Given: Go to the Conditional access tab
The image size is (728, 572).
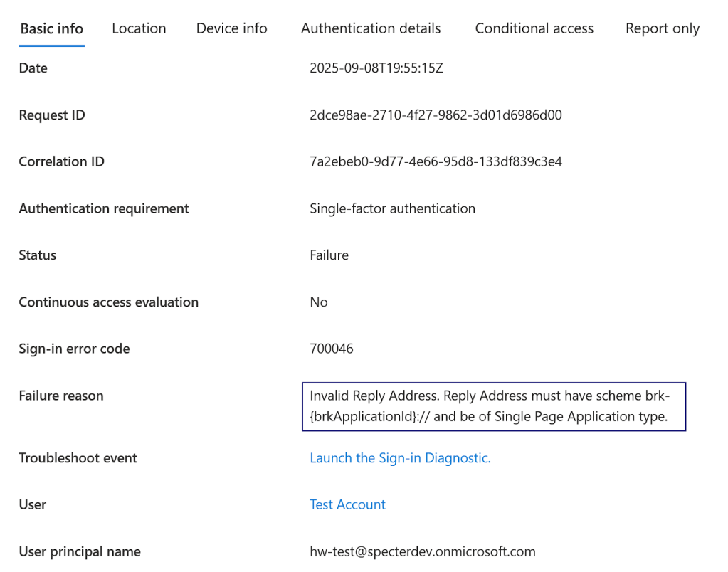Looking at the screenshot, I should [x=534, y=29].
